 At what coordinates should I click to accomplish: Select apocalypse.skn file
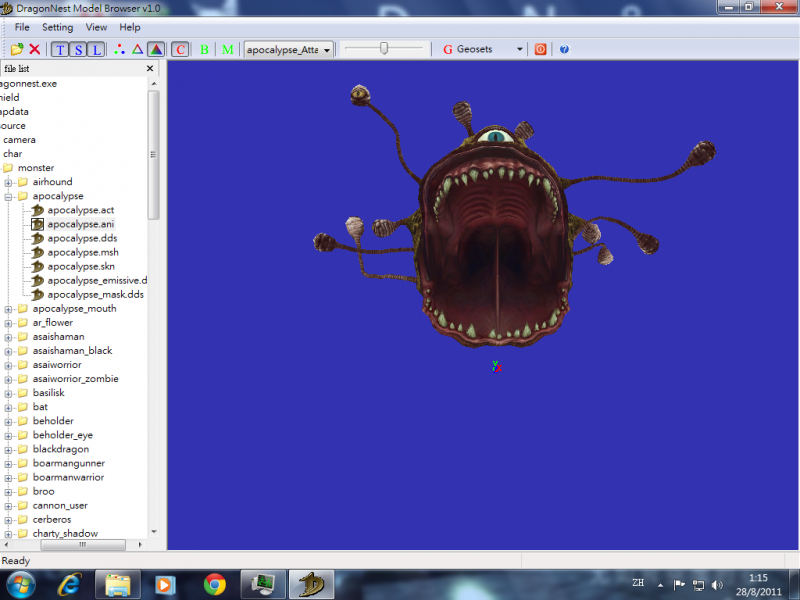tap(81, 266)
